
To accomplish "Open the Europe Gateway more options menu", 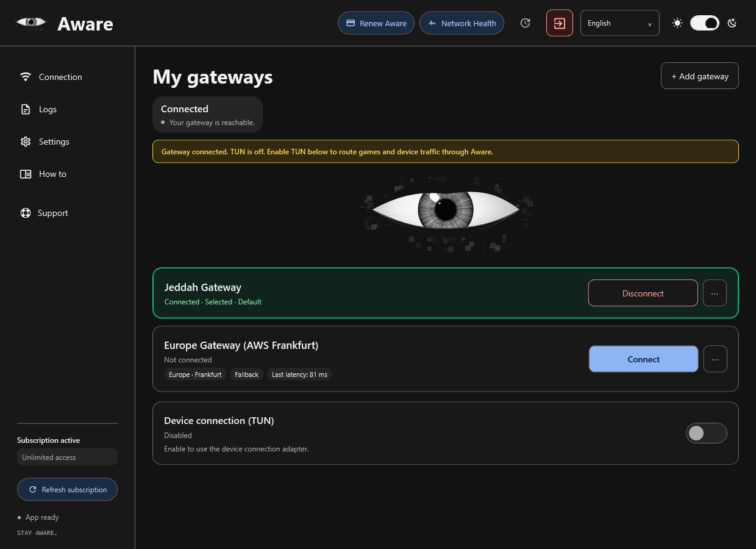I will (x=715, y=359).
